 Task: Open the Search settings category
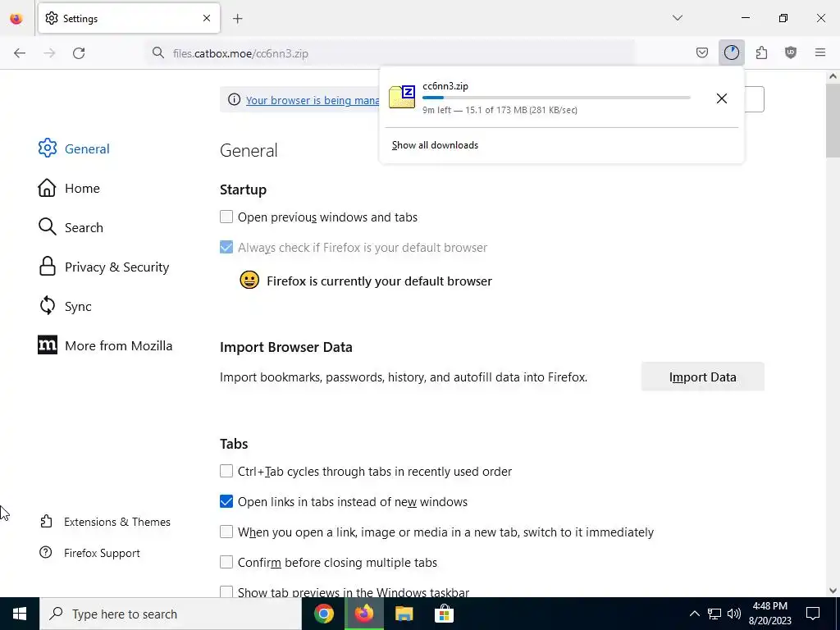pyautogui.click(x=71, y=227)
